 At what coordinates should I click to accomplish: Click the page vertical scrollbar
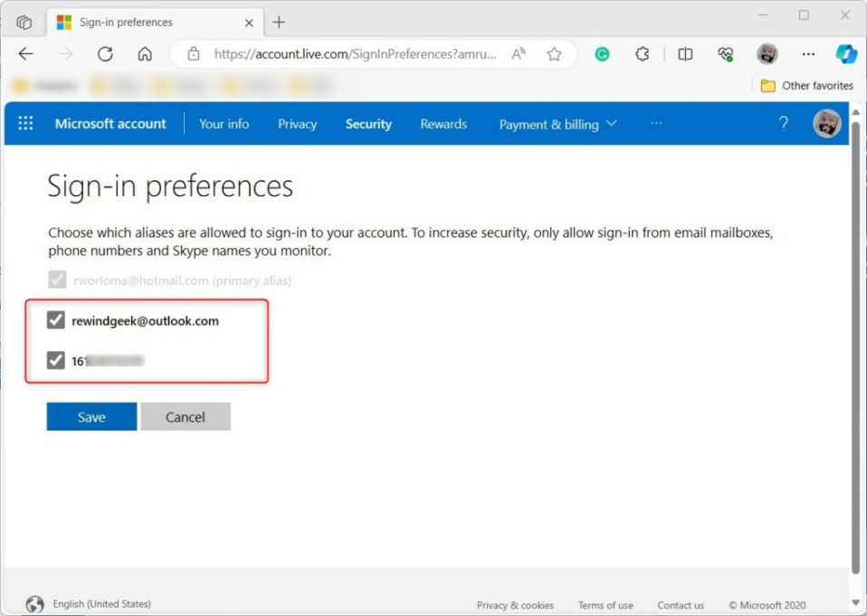click(x=856, y=348)
